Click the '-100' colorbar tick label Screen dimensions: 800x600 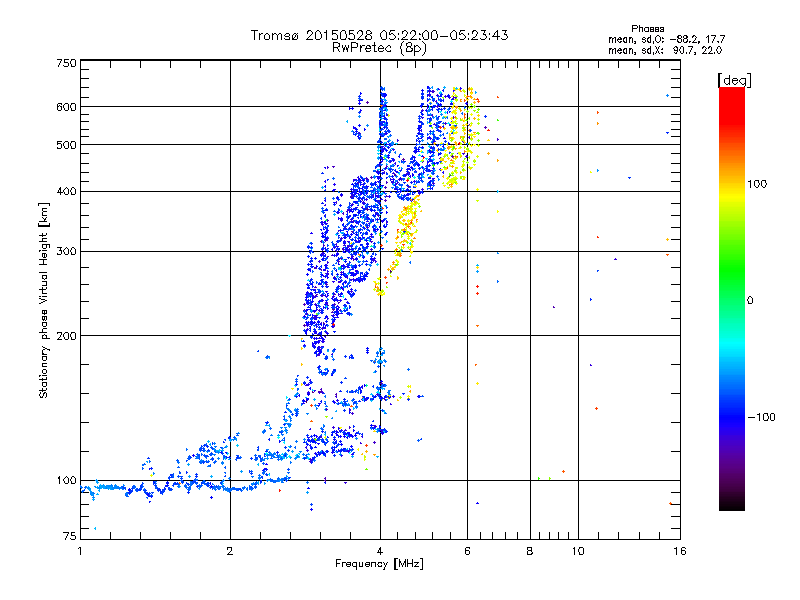[762, 417]
